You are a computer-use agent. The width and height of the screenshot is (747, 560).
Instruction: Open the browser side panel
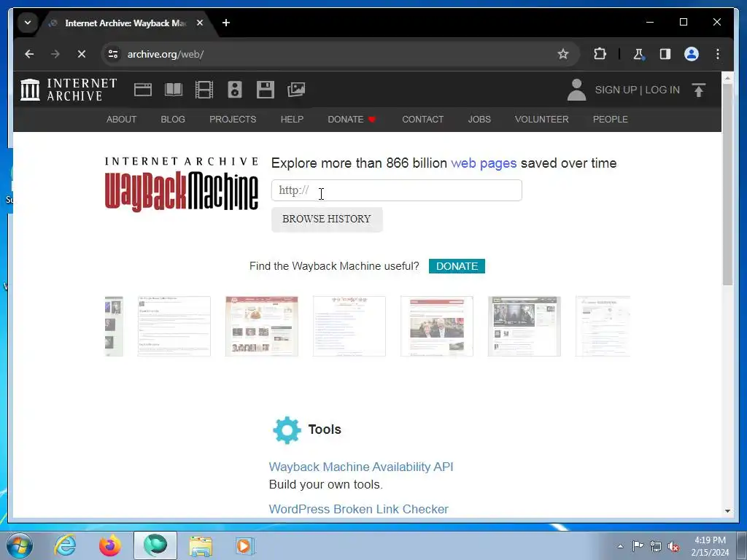click(x=665, y=54)
